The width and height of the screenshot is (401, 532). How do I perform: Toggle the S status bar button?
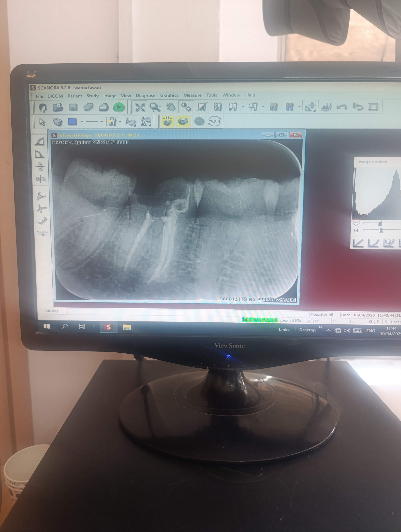(386, 322)
